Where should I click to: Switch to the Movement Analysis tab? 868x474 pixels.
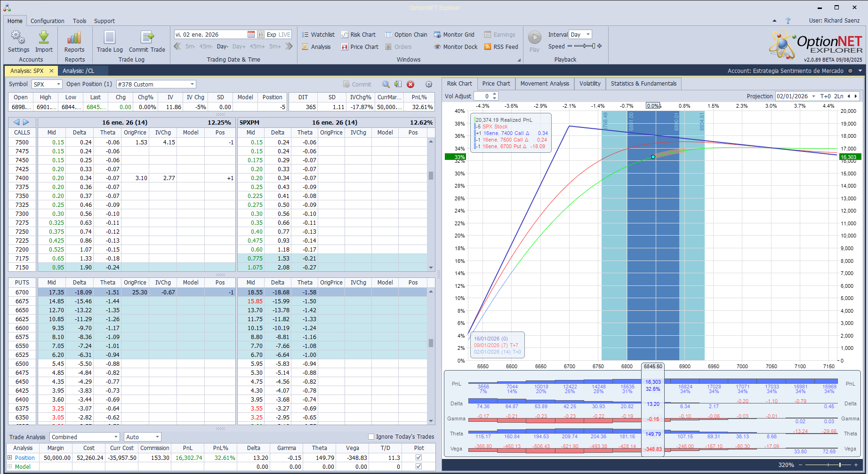tap(545, 84)
